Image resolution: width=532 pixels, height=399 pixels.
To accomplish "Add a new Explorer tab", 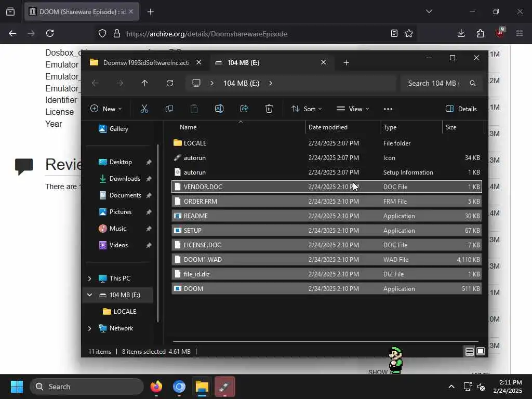I will click(346, 62).
